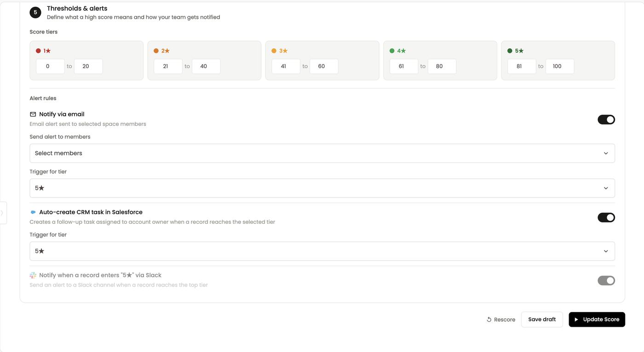Click the Score tiers label
644x352 pixels.
44,32
